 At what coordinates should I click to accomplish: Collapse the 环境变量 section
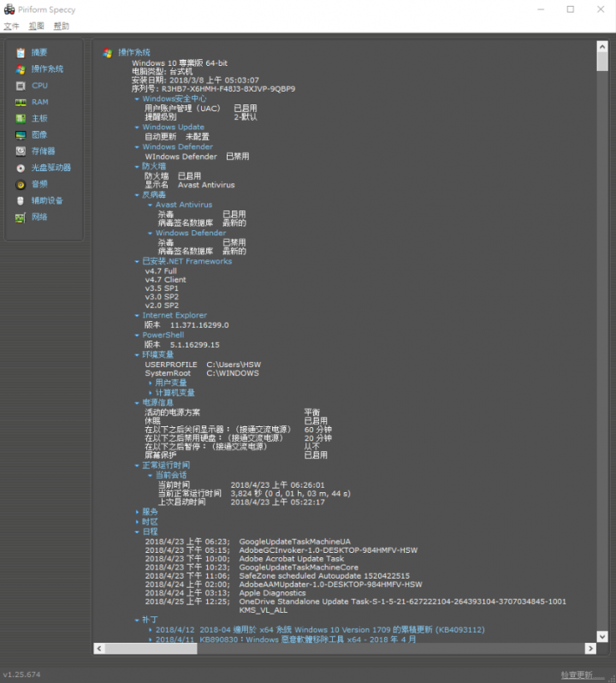point(137,355)
